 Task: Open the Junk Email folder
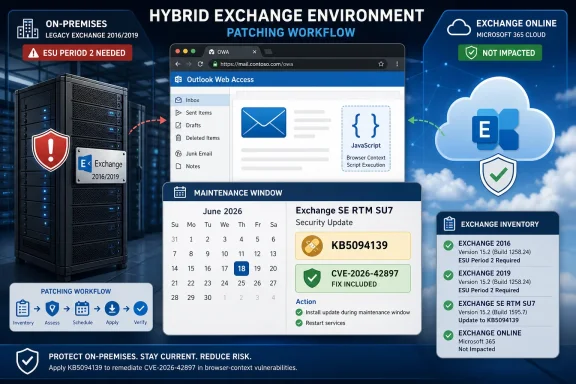pos(198,154)
